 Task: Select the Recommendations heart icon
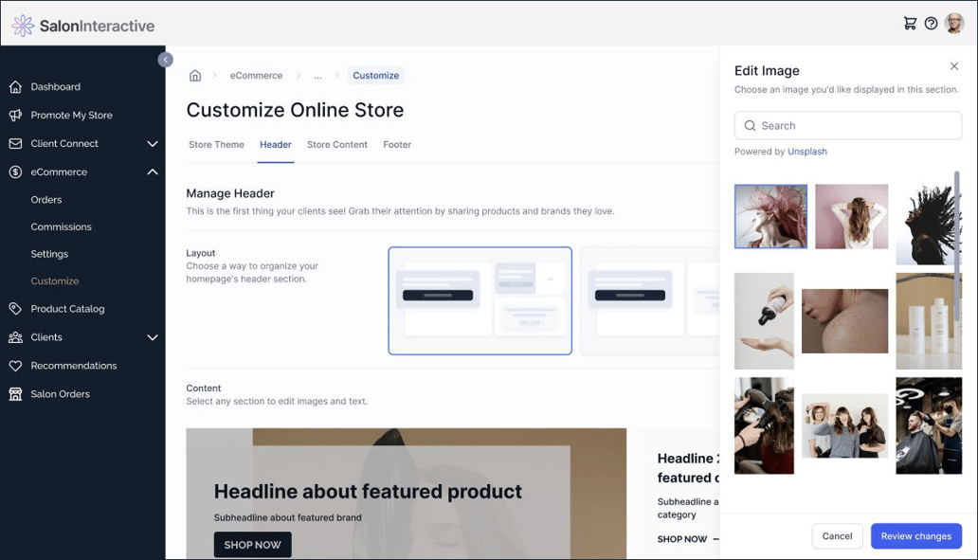[17, 365]
